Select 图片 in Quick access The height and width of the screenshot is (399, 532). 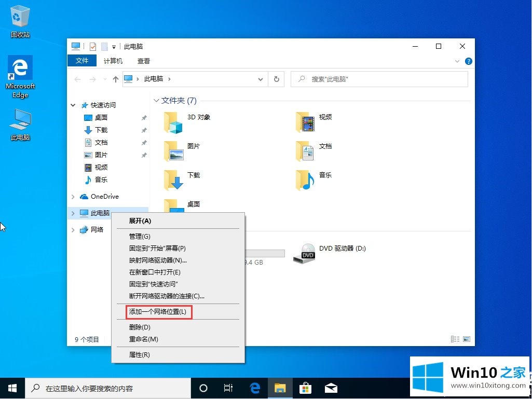pyautogui.click(x=101, y=155)
